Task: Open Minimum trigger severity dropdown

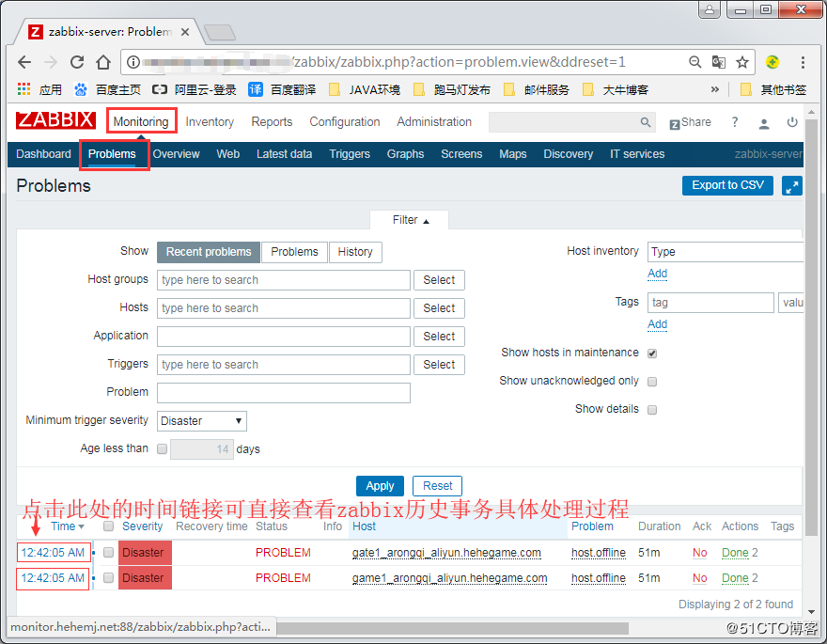Action: click(202, 421)
